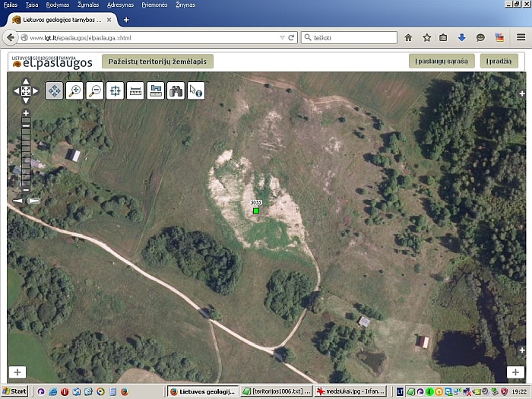Viewport: 532px width, 399px height.
Task: Select the pan (move map) tool
Action: 54,90
